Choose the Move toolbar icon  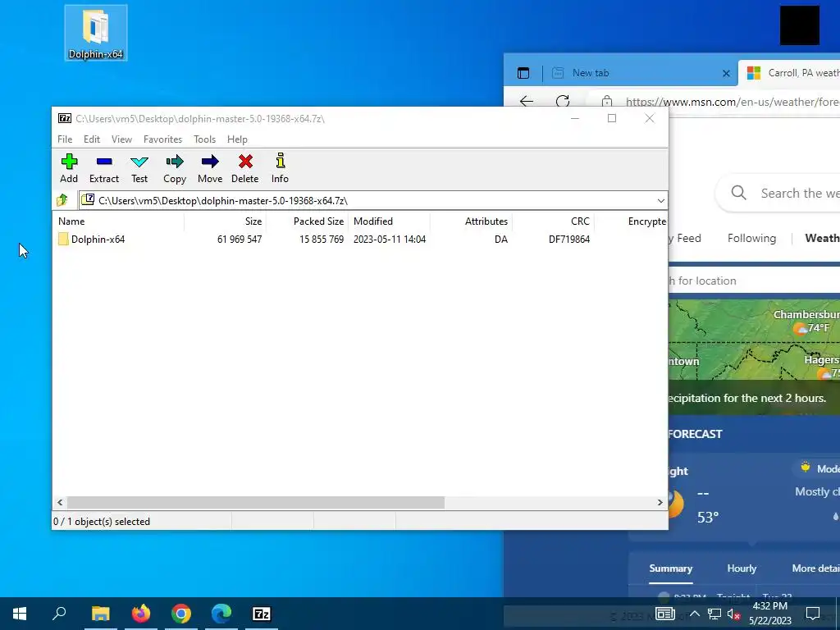pyautogui.click(x=210, y=169)
